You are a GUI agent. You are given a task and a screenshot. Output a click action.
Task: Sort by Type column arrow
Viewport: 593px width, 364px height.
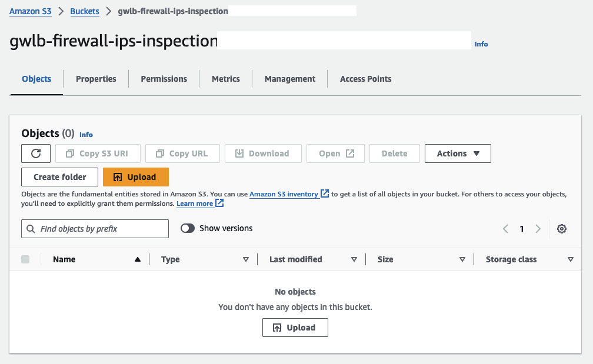click(x=246, y=259)
